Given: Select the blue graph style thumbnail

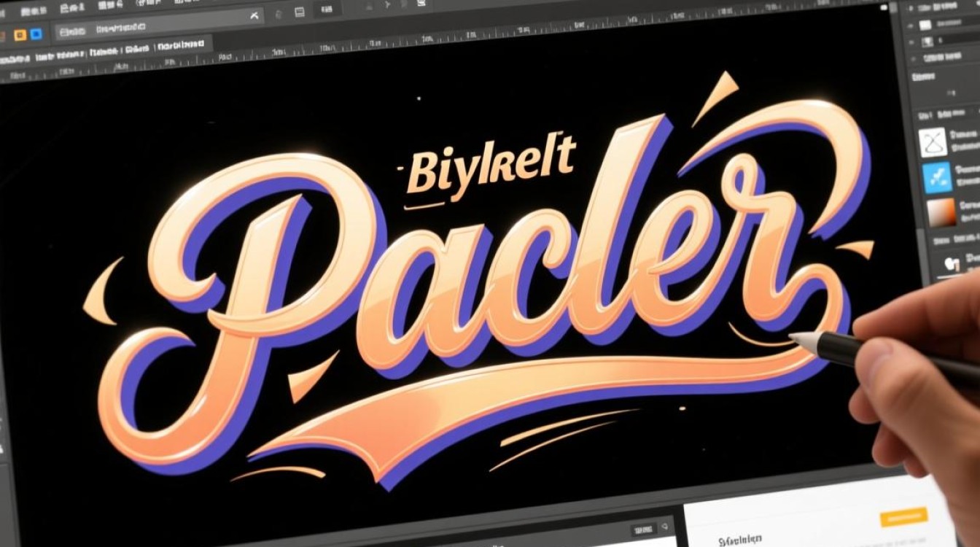Looking at the screenshot, I should (x=937, y=178).
